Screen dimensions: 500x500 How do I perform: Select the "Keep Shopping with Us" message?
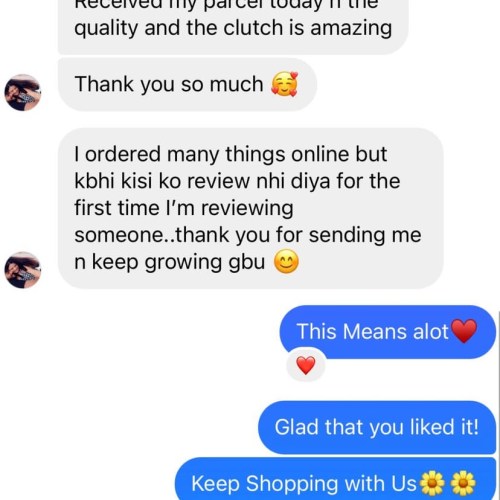click(x=335, y=480)
